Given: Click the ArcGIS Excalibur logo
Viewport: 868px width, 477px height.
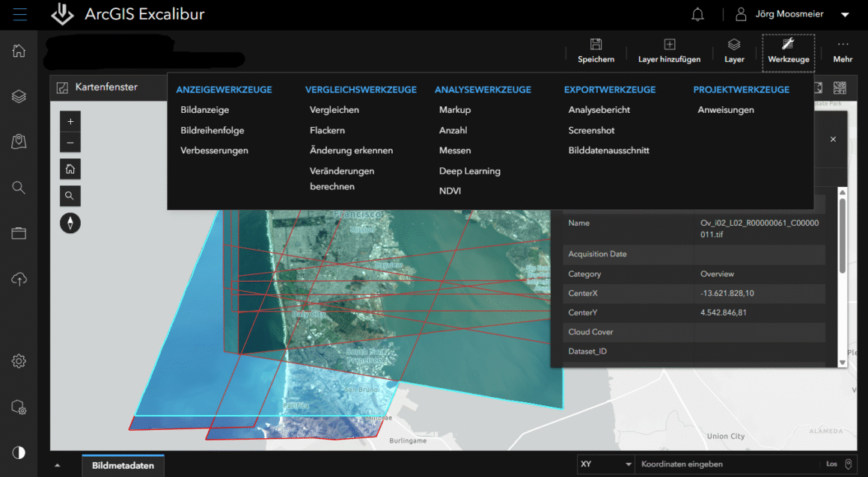Looking at the screenshot, I should 63,14.
